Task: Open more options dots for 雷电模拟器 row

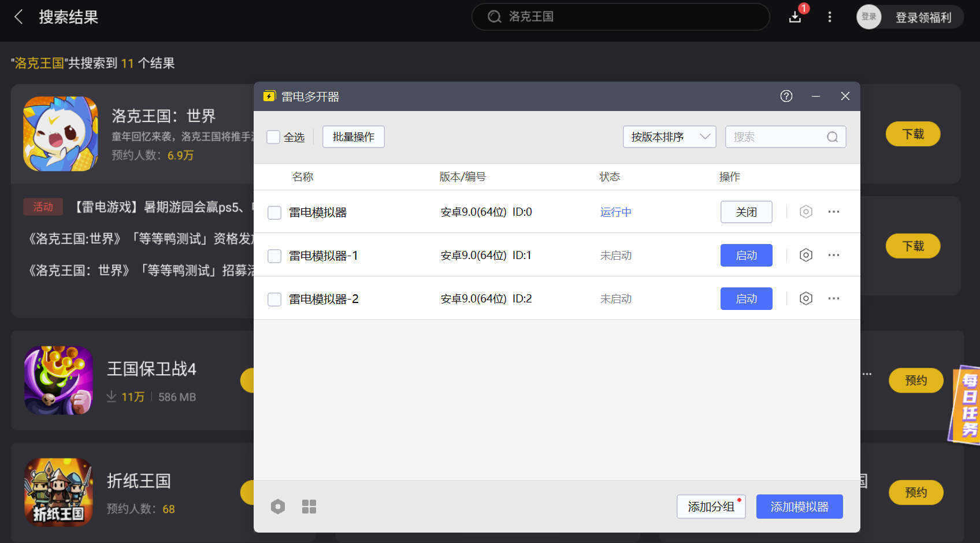Action: (834, 212)
